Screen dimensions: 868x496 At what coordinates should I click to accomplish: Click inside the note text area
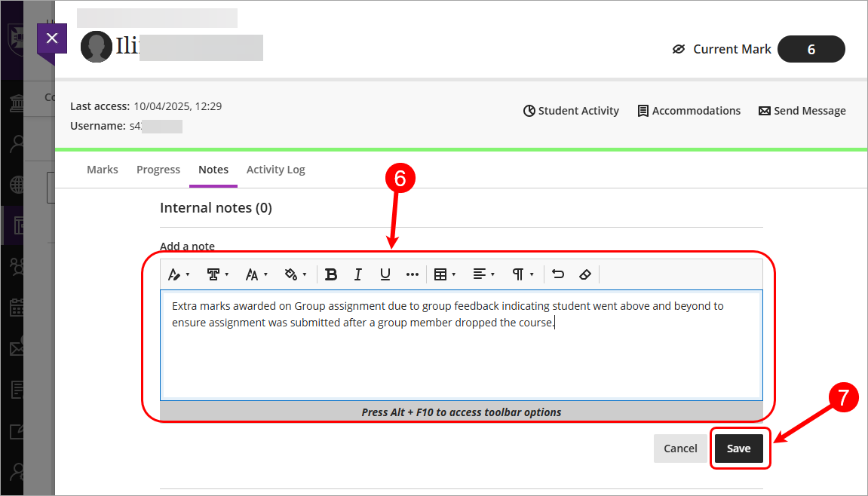460,347
